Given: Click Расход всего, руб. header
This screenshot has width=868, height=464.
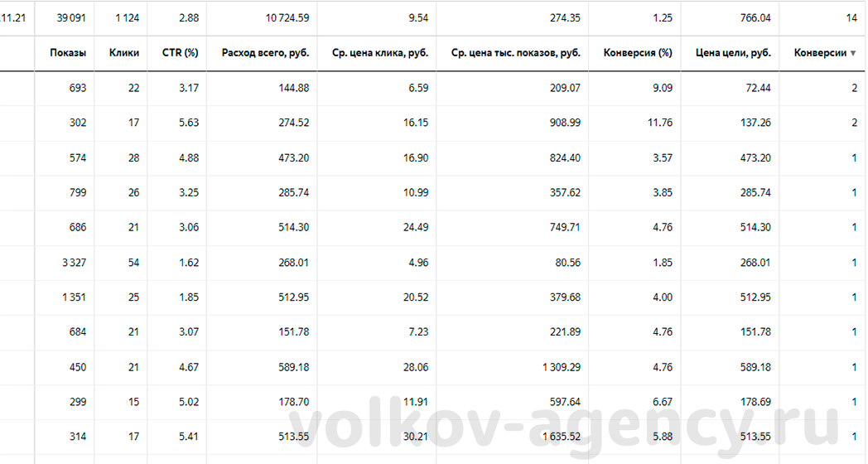Looking at the screenshot, I should pyautogui.click(x=265, y=53).
